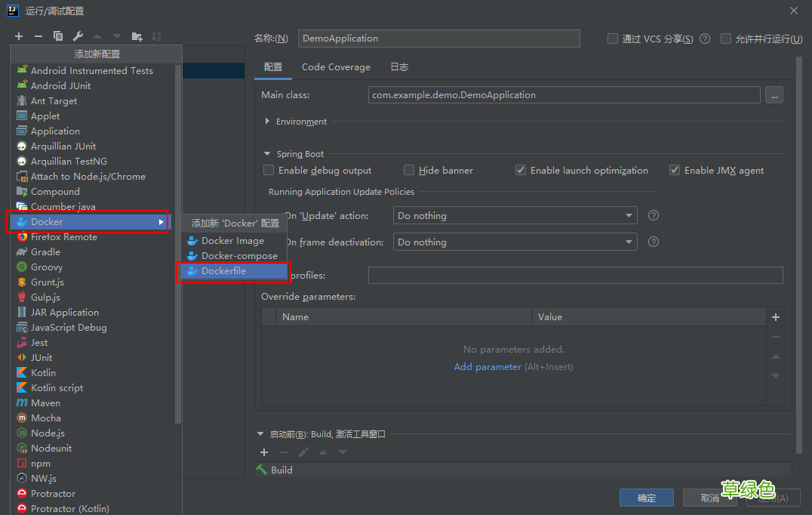The width and height of the screenshot is (812, 515).
Task: Disable the Enable JMX agent checkbox
Action: [675, 171]
